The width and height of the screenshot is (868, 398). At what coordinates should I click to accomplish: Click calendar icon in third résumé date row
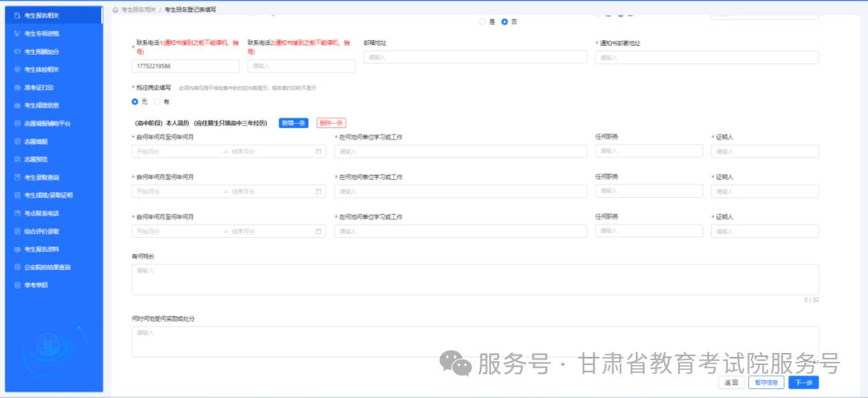tap(318, 232)
